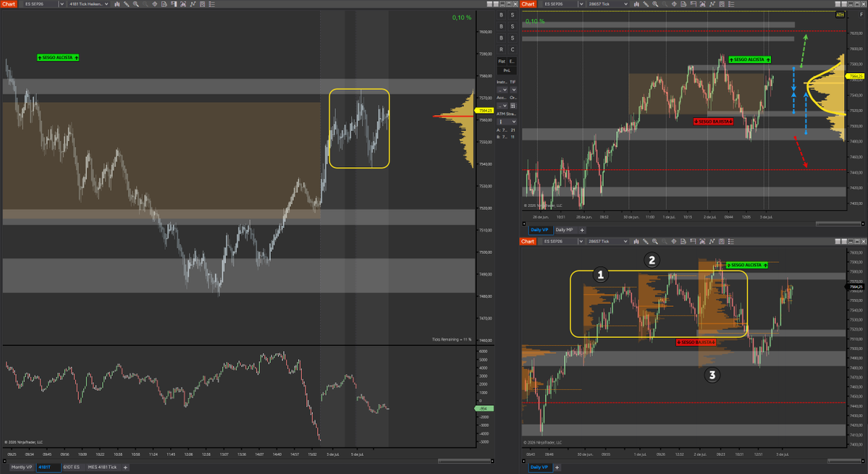Add new tab in upper-right chart window

(x=582, y=230)
